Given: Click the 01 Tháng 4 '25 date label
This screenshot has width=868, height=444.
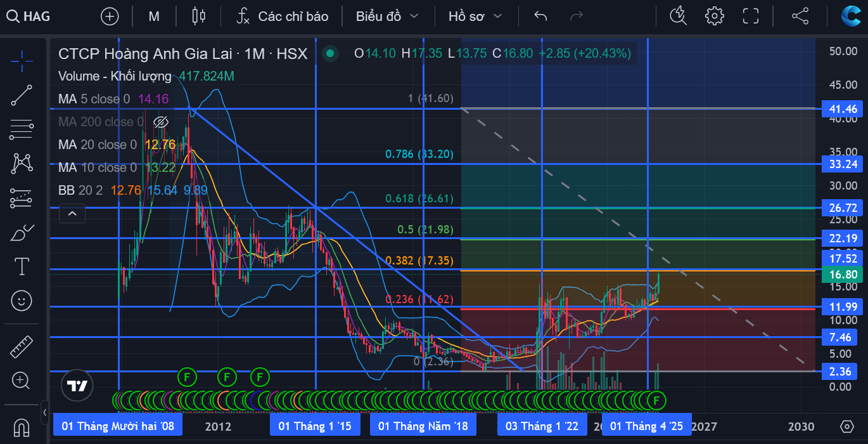Looking at the screenshot, I should (x=647, y=426).
